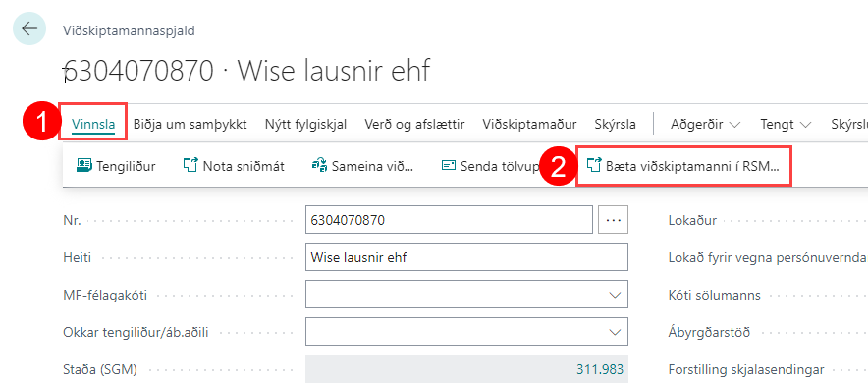This screenshot has height=385, width=868.
Task: Open the Skýrsla menu item
Action: [615, 124]
